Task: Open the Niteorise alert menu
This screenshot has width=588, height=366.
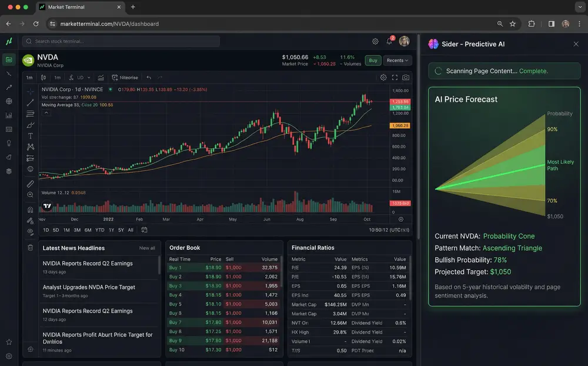Action: coord(125,78)
